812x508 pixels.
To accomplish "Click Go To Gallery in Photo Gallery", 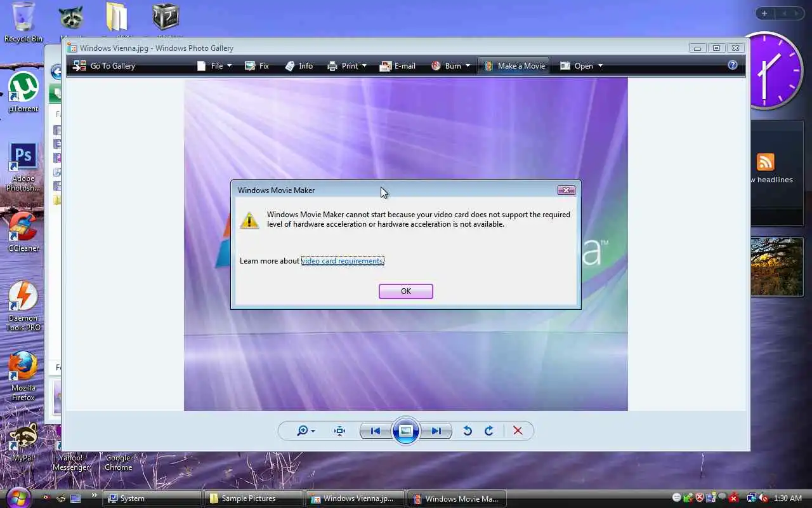I will (105, 65).
